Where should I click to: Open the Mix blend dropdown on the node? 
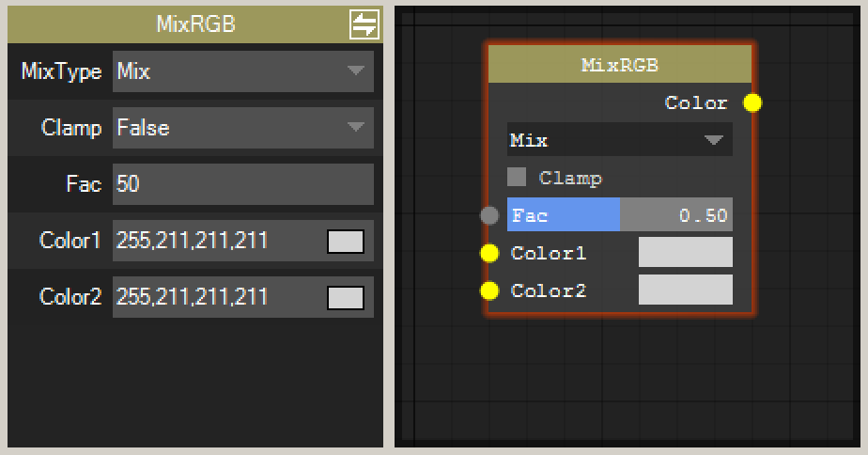click(619, 140)
